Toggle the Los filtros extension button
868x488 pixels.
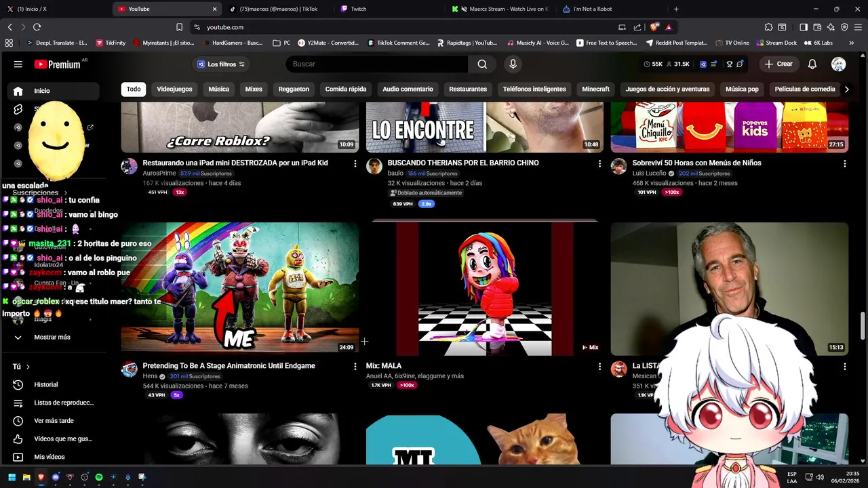[220, 64]
